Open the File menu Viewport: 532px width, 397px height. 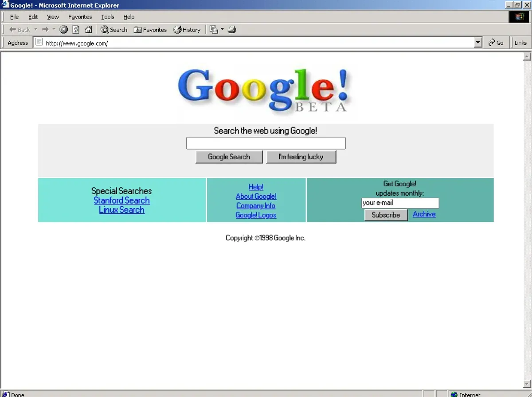(x=14, y=17)
